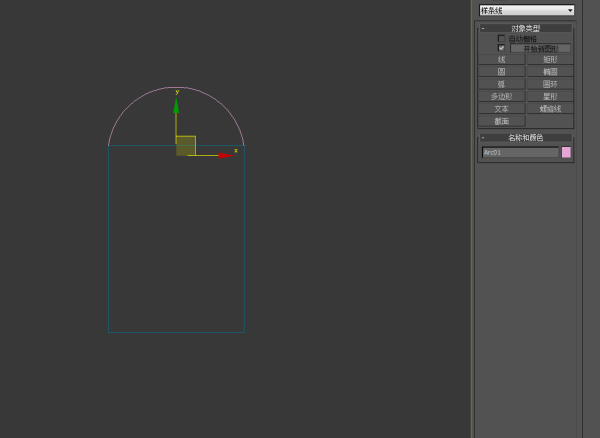The height and width of the screenshot is (438, 600).
Task: Uncheck the box beside 开始新图形
Action: pyautogui.click(x=501, y=48)
